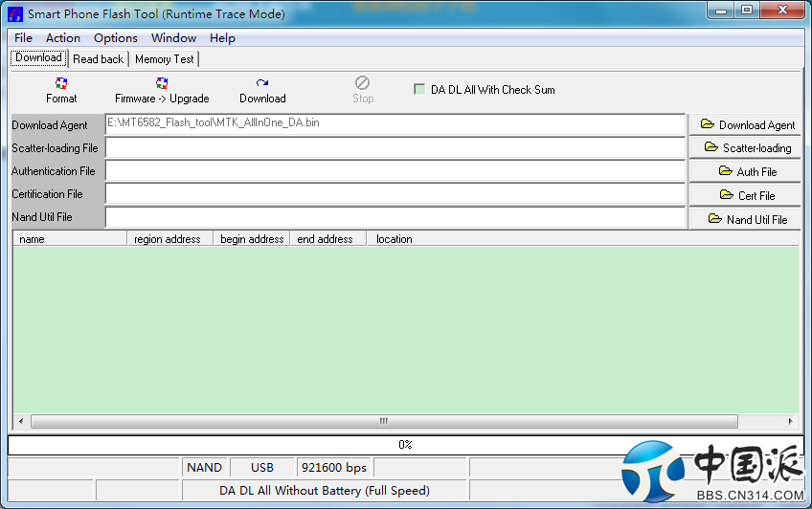This screenshot has width=812, height=509.
Task: Click the DA DL All Without Battery status
Action: point(325,491)
